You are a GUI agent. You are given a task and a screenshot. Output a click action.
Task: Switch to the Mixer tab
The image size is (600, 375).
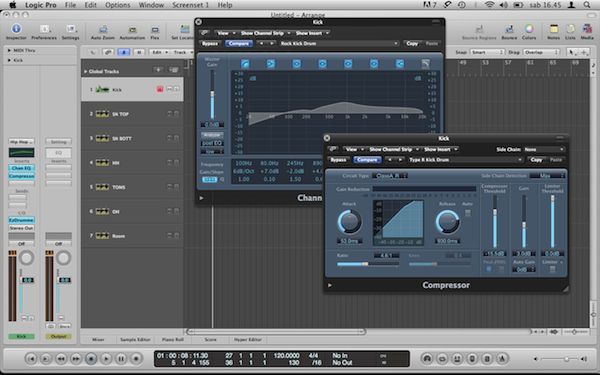point(98,339)
